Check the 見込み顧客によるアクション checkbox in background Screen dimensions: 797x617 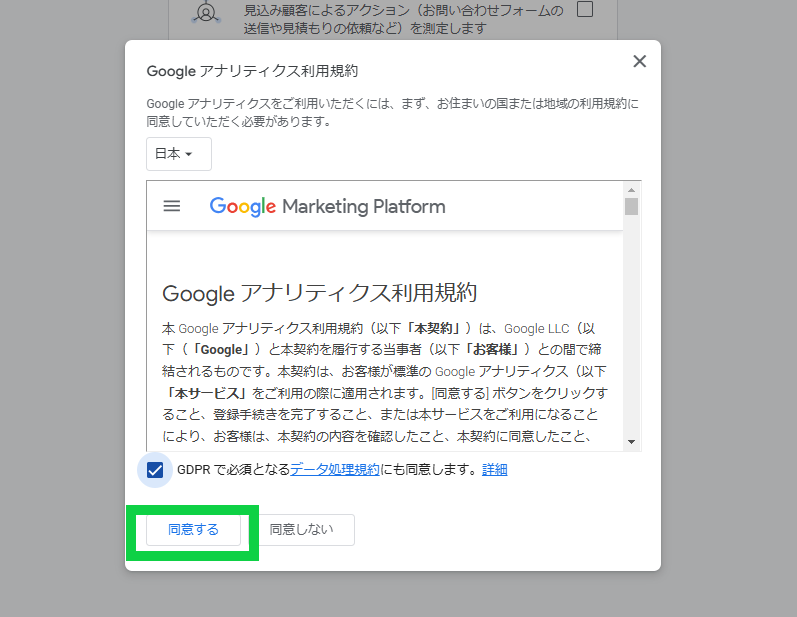click(585, 9)
